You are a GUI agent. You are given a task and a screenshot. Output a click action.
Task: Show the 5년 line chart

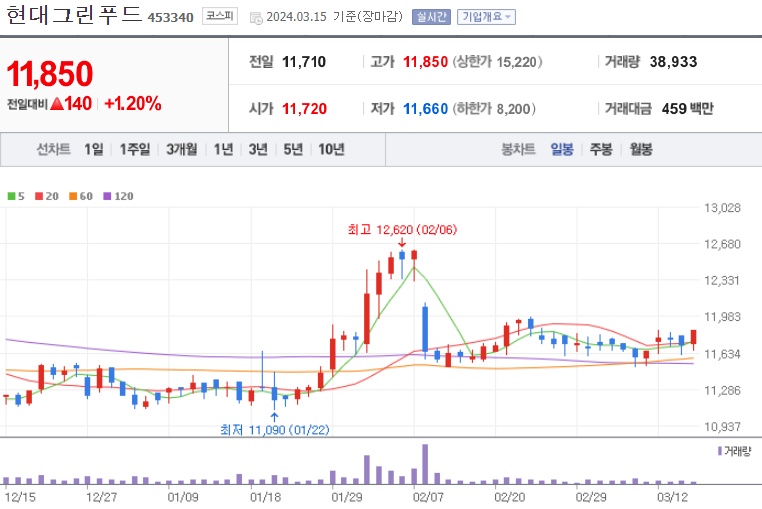(x=293, y=149)
